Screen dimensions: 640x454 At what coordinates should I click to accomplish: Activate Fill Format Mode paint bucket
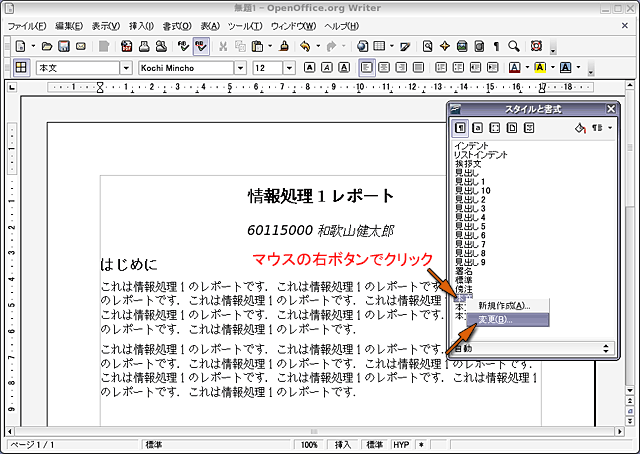point(580,128)
